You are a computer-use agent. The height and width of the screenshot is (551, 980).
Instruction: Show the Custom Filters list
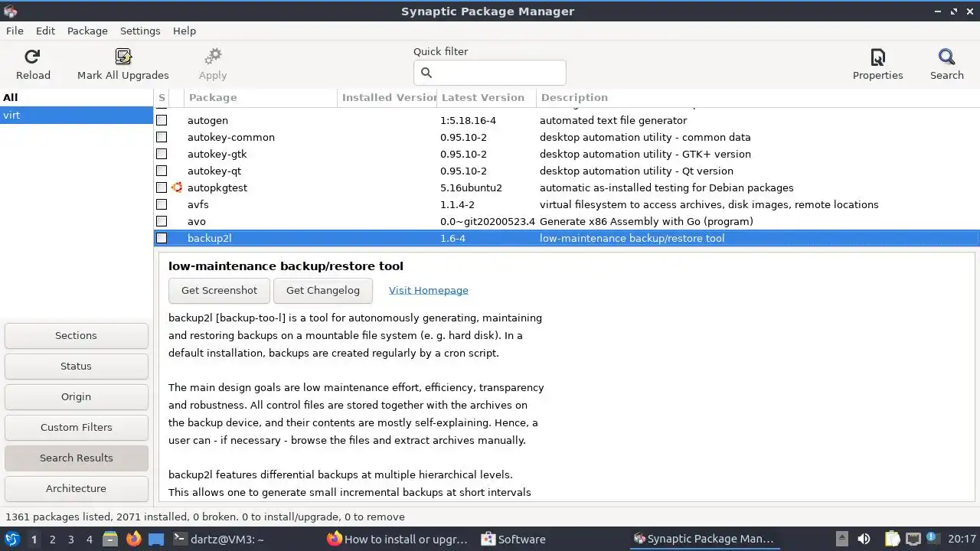[x=76, y=427]
